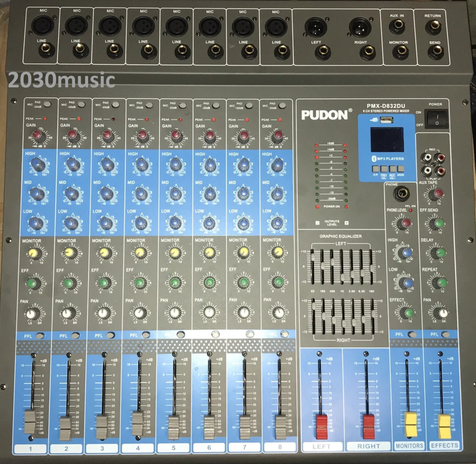Grab the red RIGHT master fader
476x464 pixels.
click(369, 426)
